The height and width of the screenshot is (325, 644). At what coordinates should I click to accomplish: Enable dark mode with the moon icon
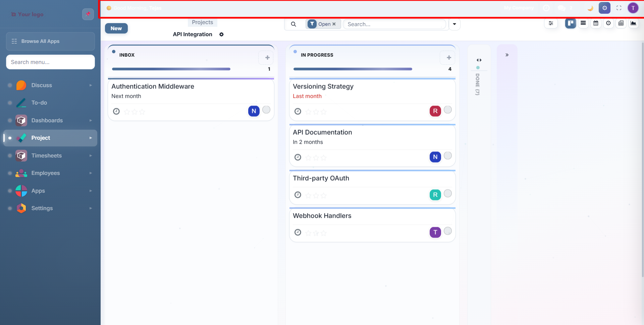pos(590,8)
